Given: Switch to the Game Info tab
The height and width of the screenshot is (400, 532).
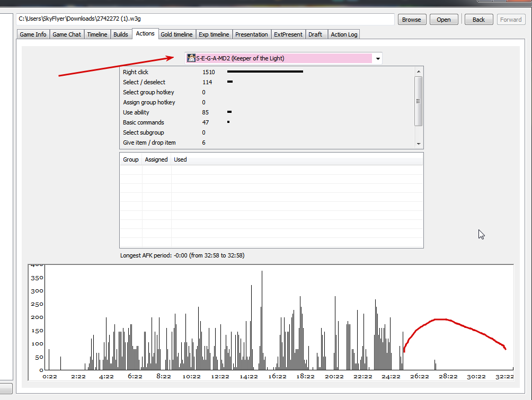Looking at the screenshot, I should coord(33,34).
